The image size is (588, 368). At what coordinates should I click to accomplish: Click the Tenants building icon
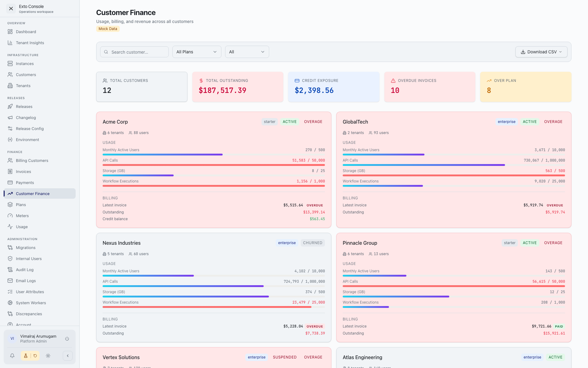click(x=10, y=86)
